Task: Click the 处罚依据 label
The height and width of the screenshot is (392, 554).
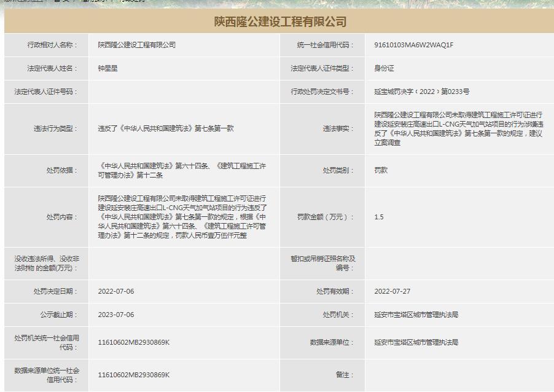Action: 62,170
